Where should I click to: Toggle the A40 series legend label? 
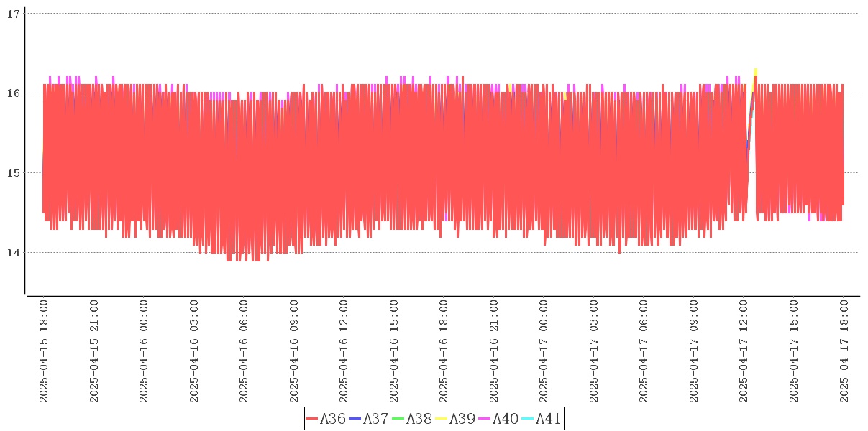point(505,419)
